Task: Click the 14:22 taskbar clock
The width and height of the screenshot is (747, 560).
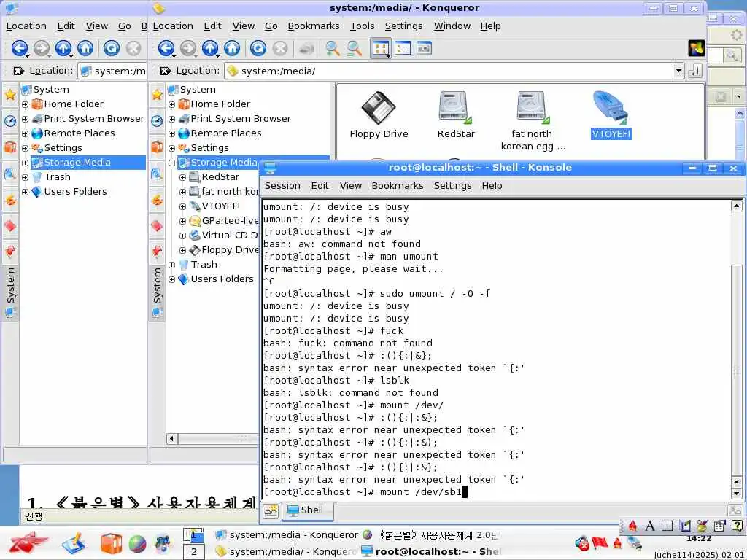Action: (x=699, y=539)
